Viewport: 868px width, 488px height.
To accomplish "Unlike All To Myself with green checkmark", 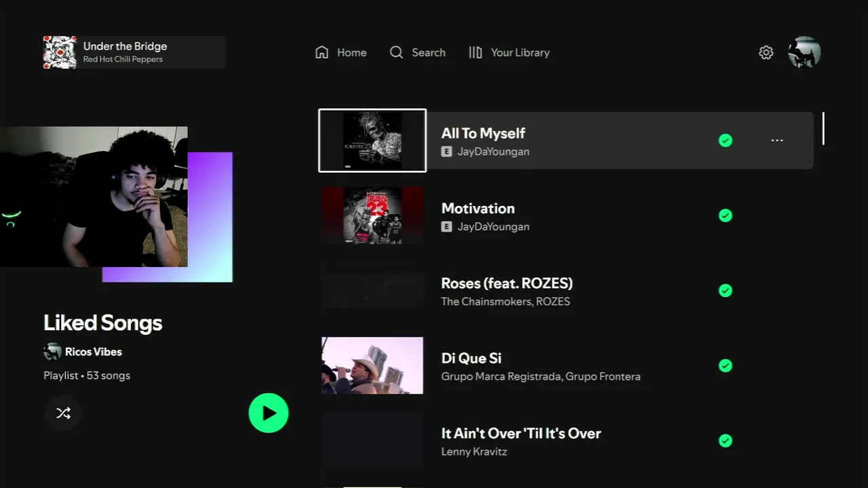I will coord(726,140).
